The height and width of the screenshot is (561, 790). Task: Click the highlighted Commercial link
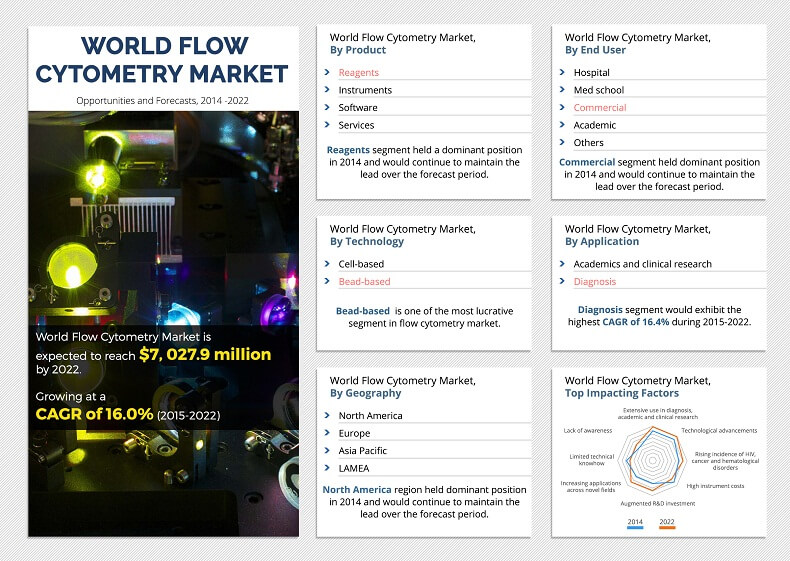600,108
